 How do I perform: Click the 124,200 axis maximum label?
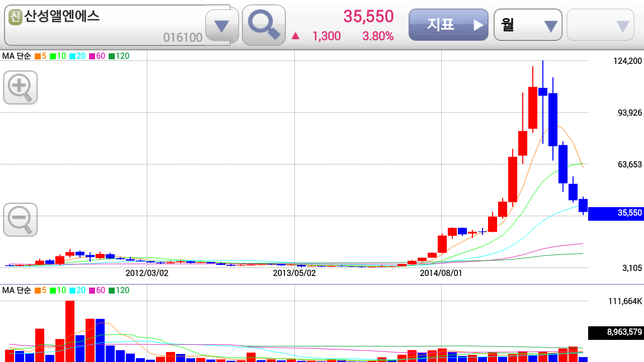[x=627, y=61]
